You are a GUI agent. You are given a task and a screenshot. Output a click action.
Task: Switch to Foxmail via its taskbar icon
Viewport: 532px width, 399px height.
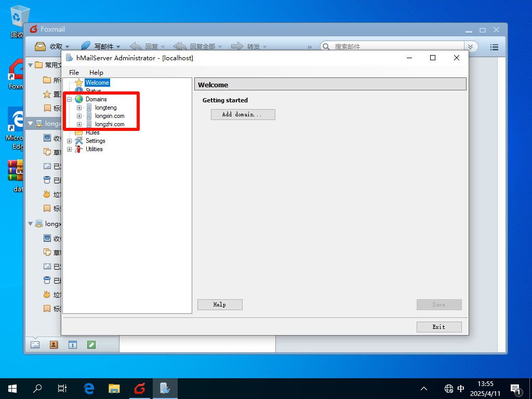coord(139,389)
